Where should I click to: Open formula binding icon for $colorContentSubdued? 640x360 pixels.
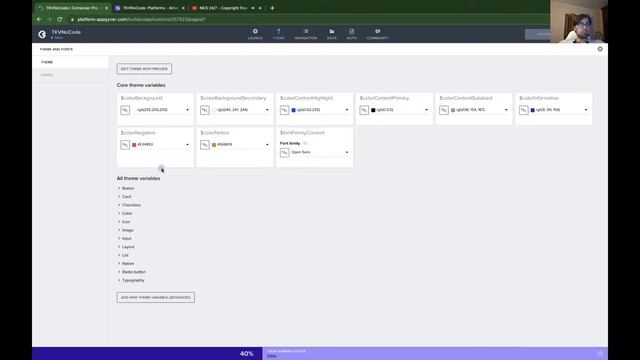(x=444, y=110)
